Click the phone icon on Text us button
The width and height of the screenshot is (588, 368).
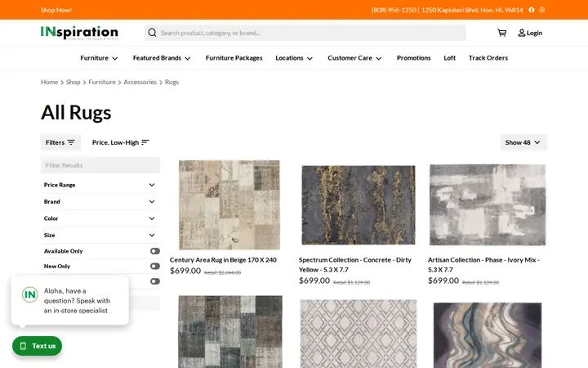tap(23, 346)
